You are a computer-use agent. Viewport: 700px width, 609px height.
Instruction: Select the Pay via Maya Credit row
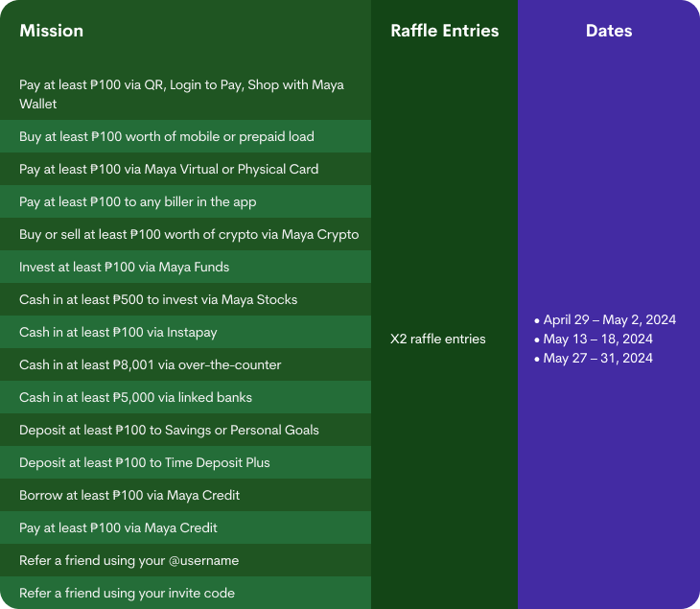(x=118, y=527)
